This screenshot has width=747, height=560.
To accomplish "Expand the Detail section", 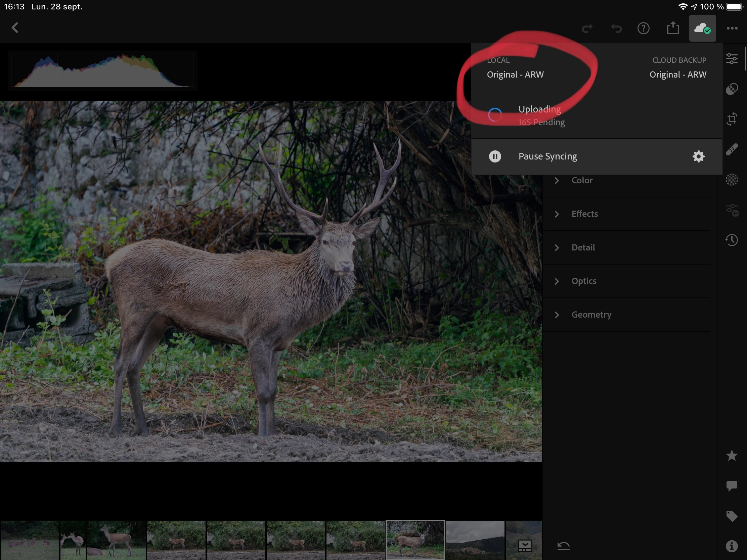I will (x=583, y=247).
